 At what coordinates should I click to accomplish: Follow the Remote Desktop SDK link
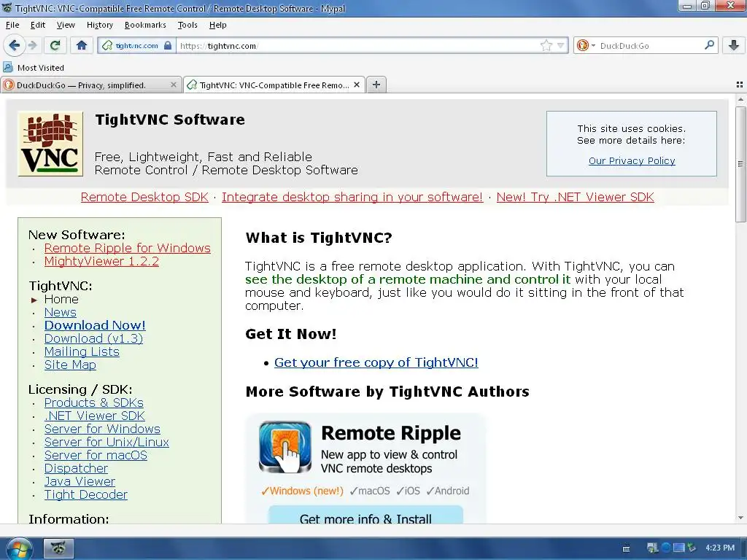click(x=144, y=197)
